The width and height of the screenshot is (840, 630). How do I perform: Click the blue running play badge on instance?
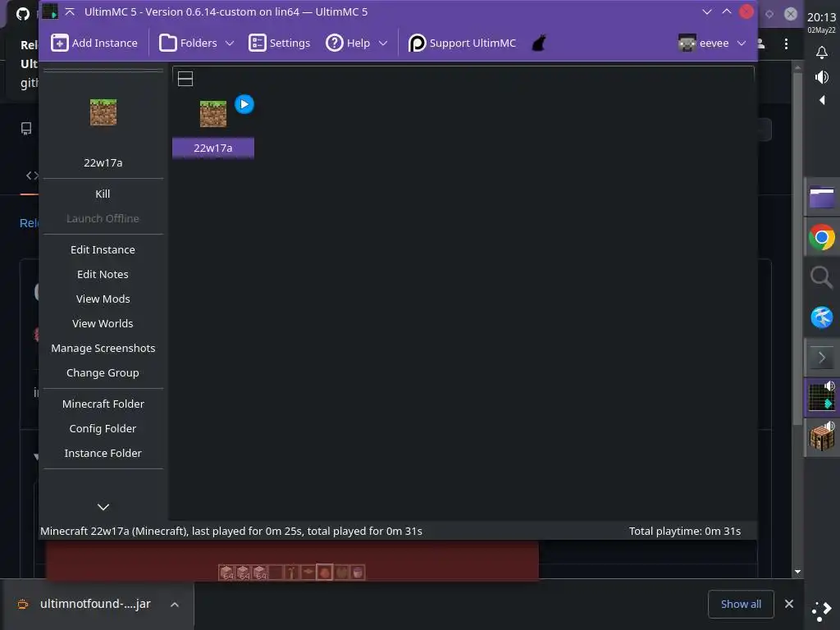pyautogui.click(x=244, y=104)
